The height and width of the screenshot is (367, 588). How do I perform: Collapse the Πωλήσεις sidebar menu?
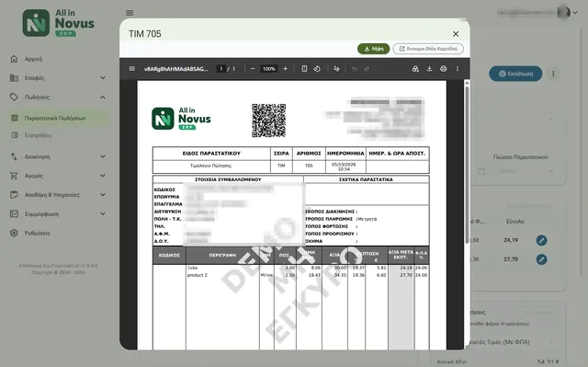click(59, 97)
